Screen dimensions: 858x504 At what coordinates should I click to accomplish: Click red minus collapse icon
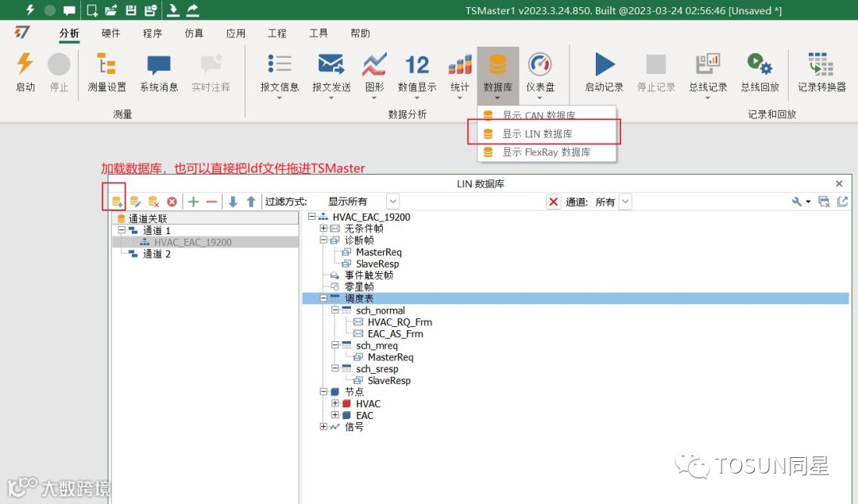pyautogui.click(x=212, y=202)
